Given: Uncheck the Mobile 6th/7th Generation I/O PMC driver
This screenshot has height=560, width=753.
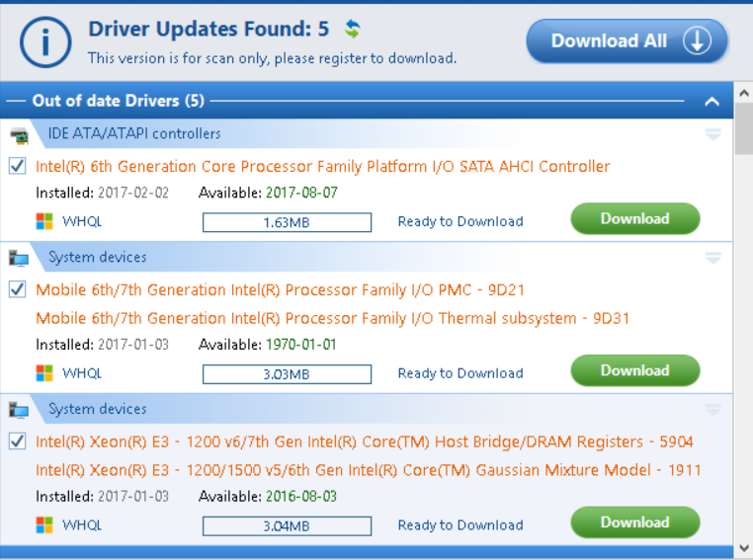Looking at the screenshot, I should [x=17, y=289].
